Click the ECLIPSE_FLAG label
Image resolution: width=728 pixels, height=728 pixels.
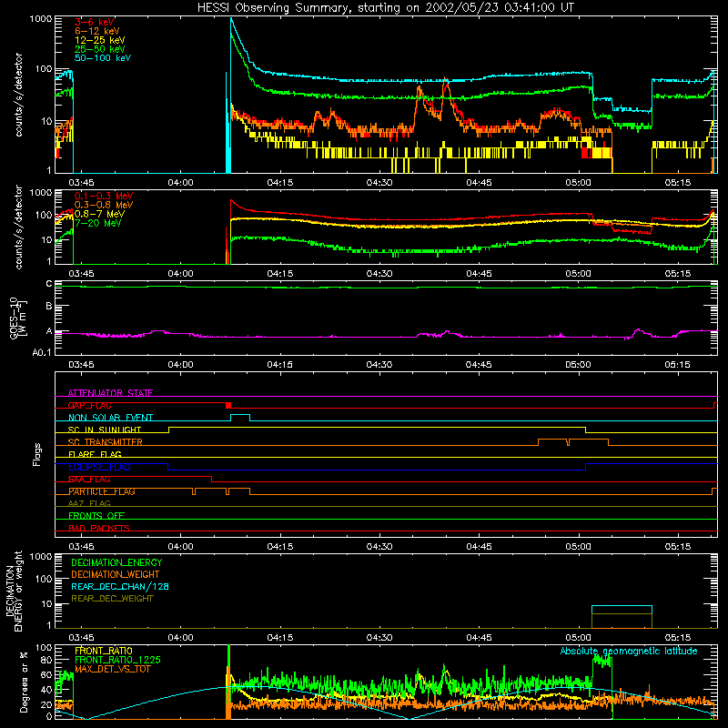(x=99, y=467)
